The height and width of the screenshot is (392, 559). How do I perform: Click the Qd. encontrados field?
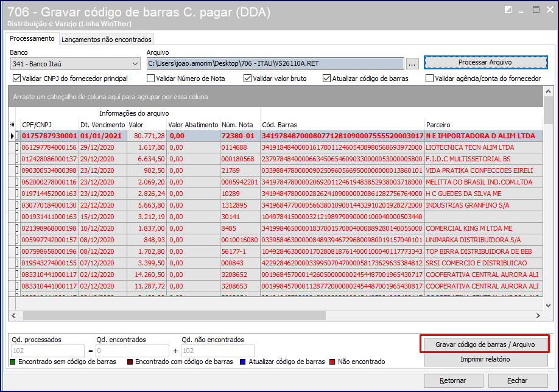(x=132, y=351)
